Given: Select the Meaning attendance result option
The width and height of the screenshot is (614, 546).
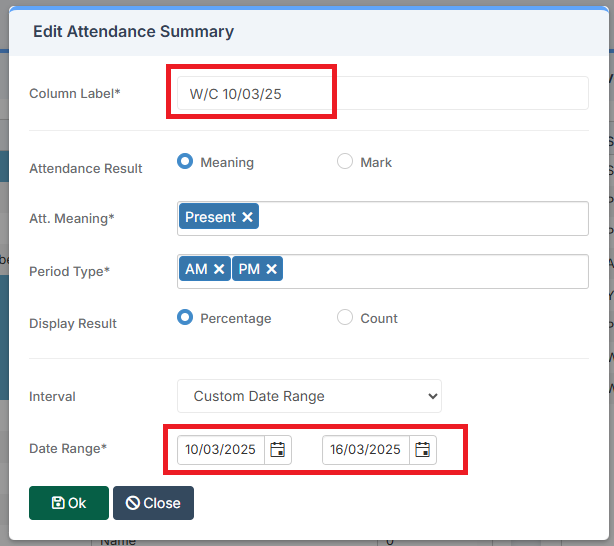Looking at the screenshot, I should [185, 161].
